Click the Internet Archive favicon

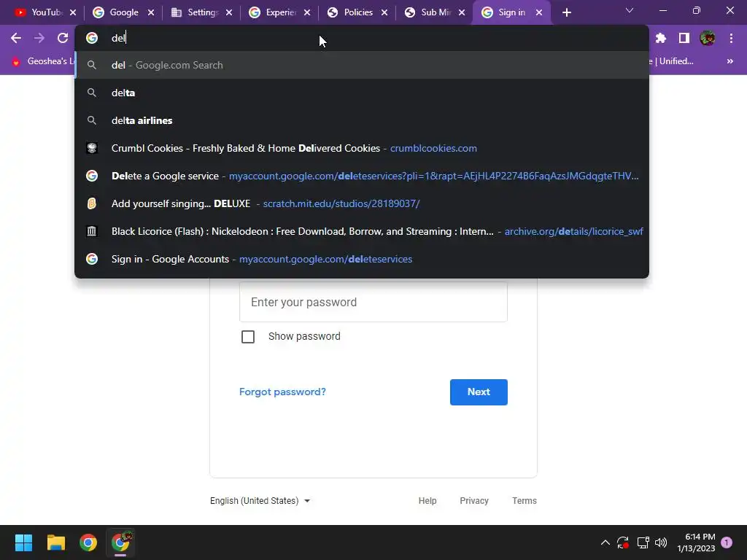92,231
